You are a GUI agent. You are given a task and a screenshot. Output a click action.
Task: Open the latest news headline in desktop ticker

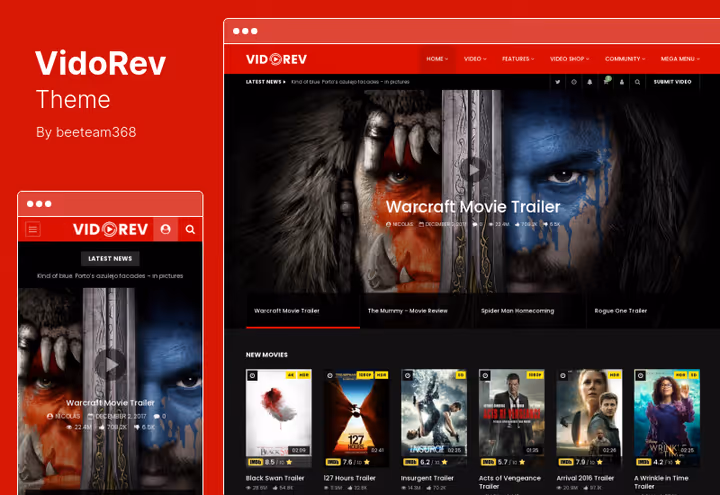(350, 82)
